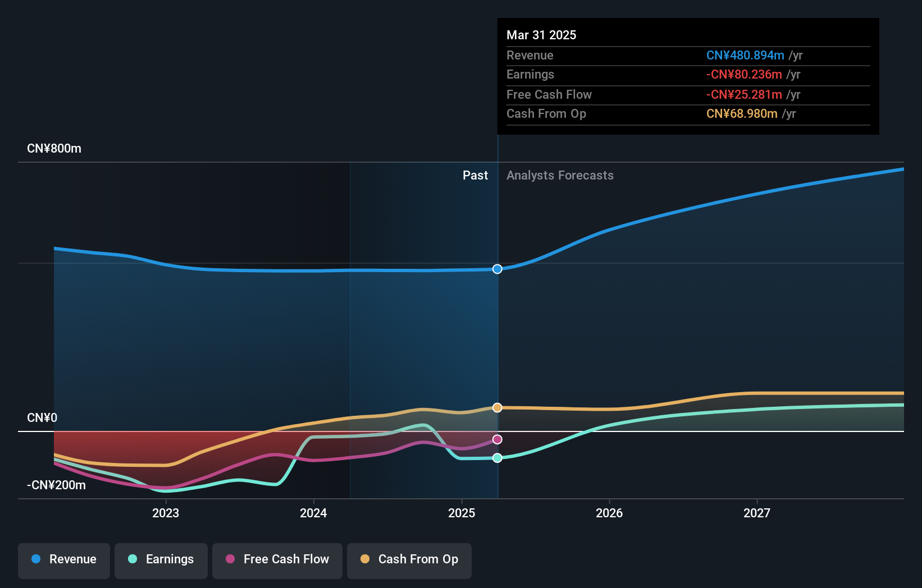This screenshot has width=922, height=588.
Task: Click the pink Free Cash Flow data point
Action: pyautogui.click(x=497, y=439)
